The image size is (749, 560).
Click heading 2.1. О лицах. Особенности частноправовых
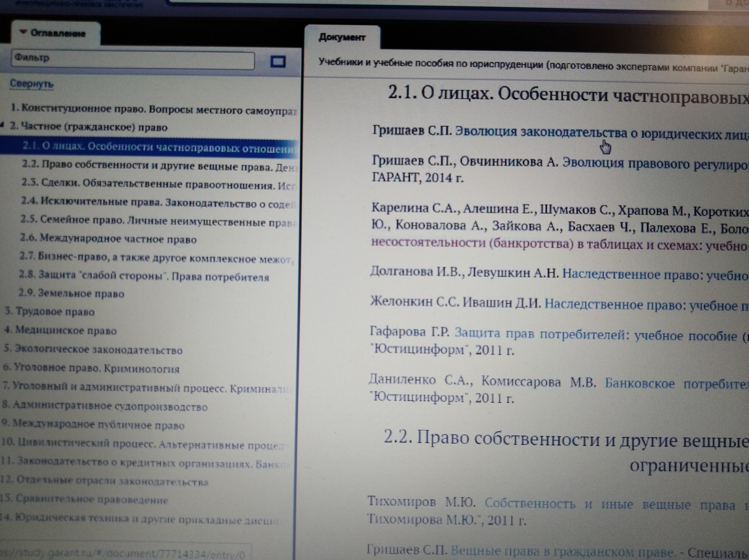coord(568,94)
